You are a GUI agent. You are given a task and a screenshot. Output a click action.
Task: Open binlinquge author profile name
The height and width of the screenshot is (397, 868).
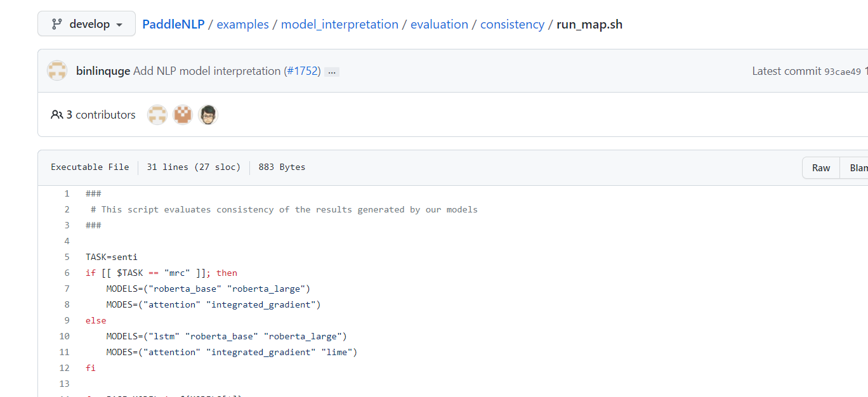[x=103, y=71]
